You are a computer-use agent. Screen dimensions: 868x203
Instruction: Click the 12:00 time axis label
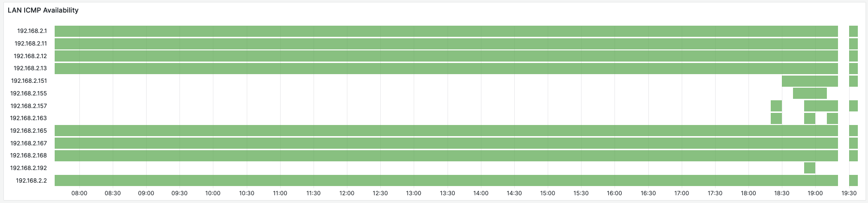coord(347,193)
